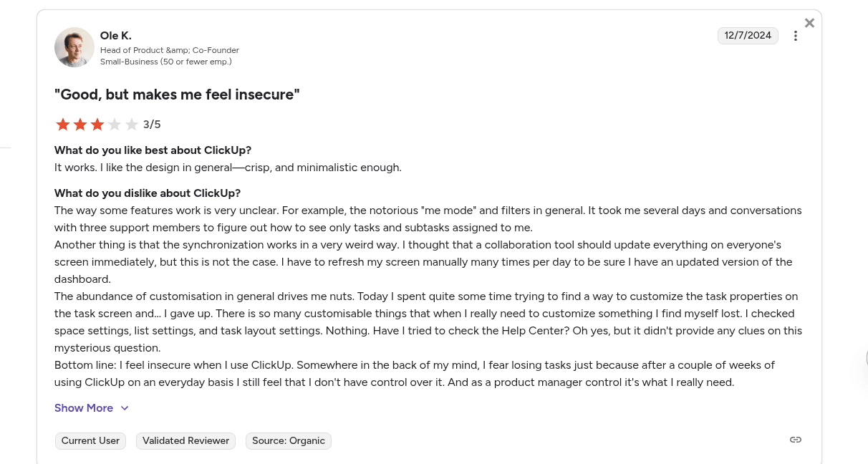Click the chevron beside Show More
868x464 pixels.
125,408
